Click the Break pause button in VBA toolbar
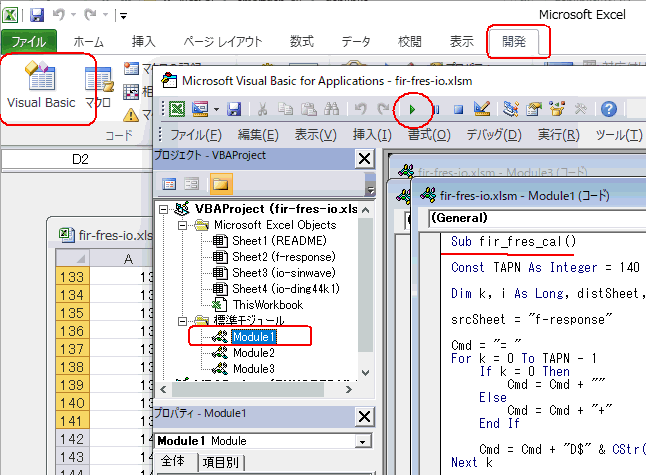The width and height of the screenshot is (646, 475). click(436, 110)
